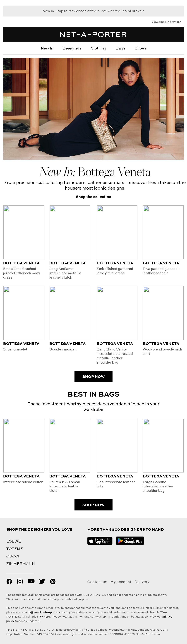
Task: Click the NET-A-PORTER logo banner
Action: coord(93,35)
